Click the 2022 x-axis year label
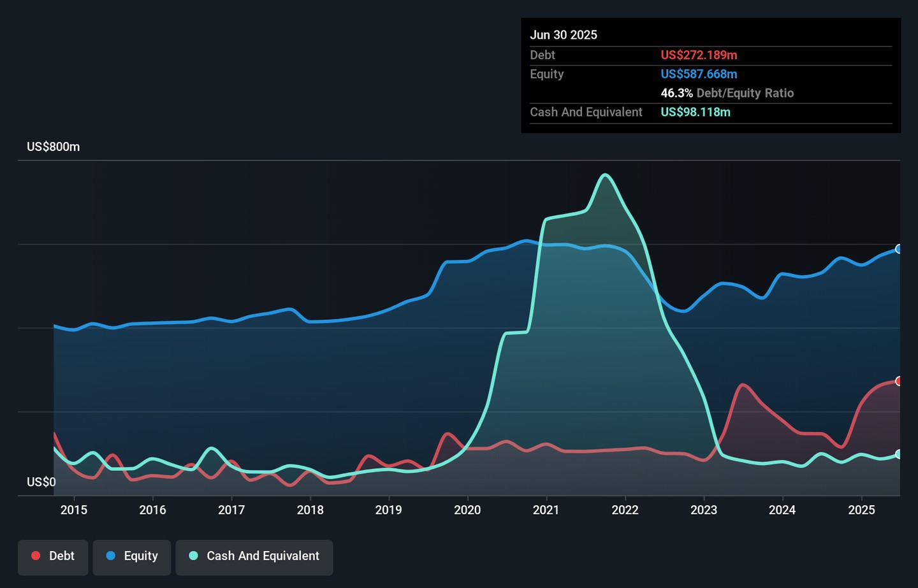The width and height of the screenshot is (918, 588). (x=625, y=510)
